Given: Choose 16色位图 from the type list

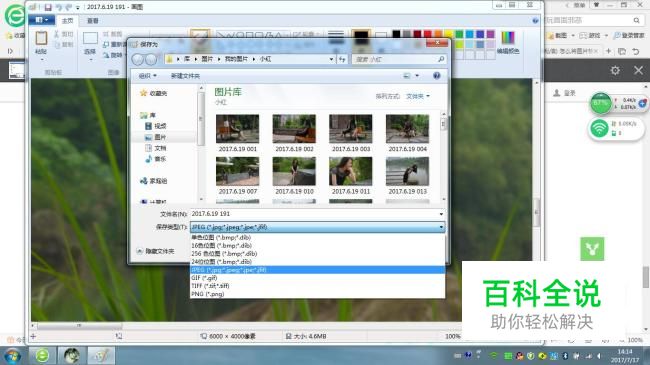Looking at the screenshot, I should tap(318, 246).
